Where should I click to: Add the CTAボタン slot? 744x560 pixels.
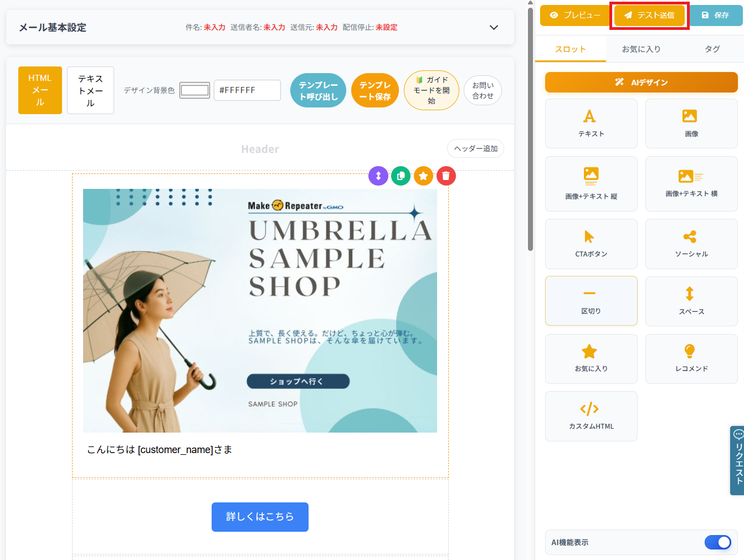(x=591, y=244)
